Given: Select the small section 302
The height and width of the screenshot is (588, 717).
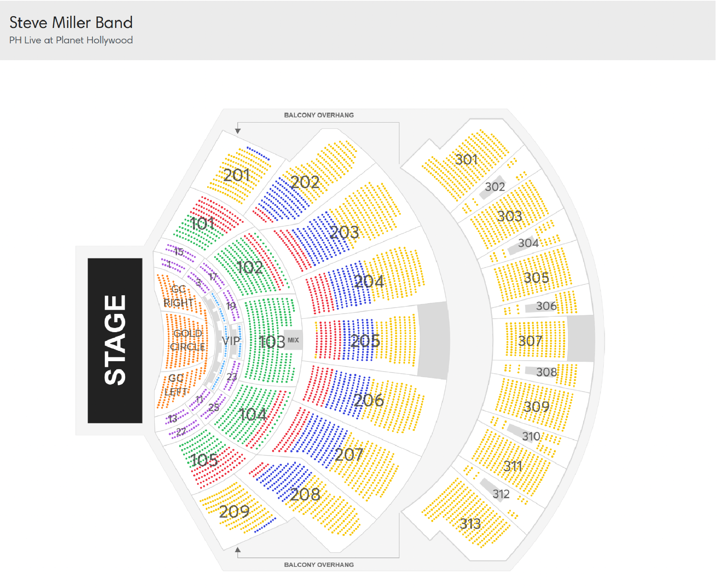Looking at the screenshot, I should click(x=495, y=187).
